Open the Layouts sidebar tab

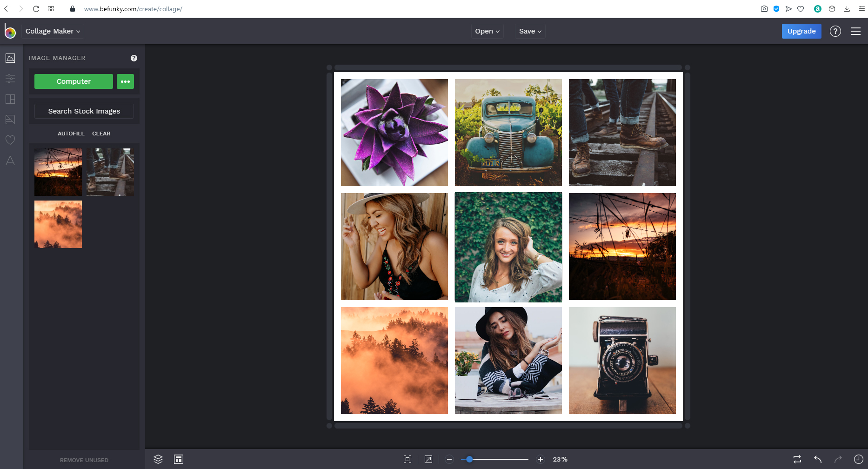10,99
